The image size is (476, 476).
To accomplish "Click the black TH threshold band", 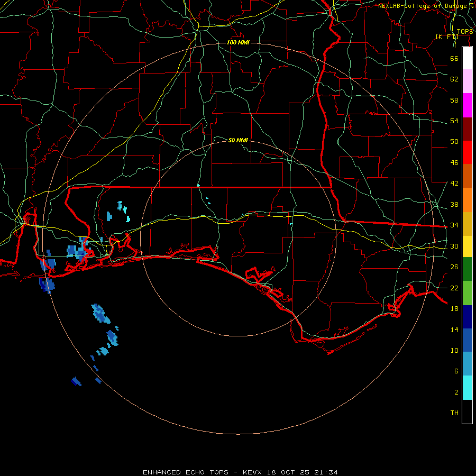I will [467, 411].
